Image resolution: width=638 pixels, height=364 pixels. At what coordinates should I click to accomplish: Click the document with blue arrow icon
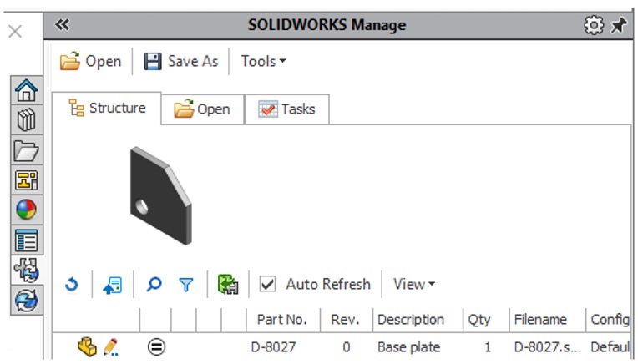(113, 285)
